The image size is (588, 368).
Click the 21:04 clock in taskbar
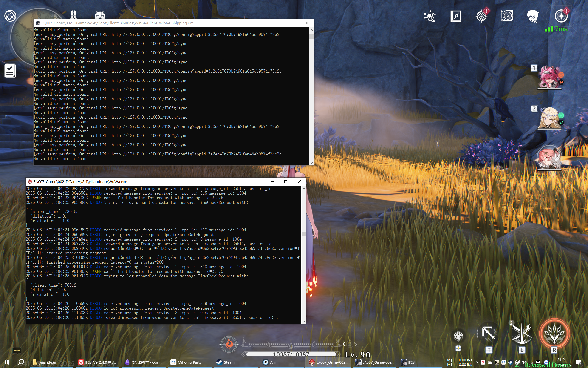(x=562, y=359)
